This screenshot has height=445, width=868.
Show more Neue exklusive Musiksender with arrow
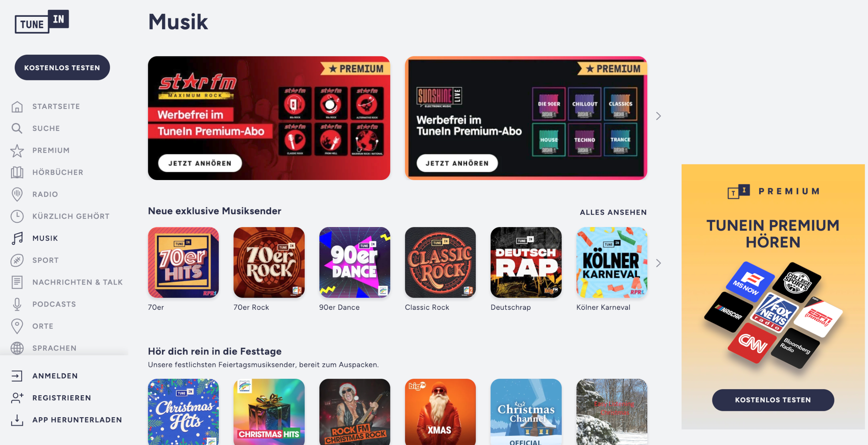click(x=659, y=263)
